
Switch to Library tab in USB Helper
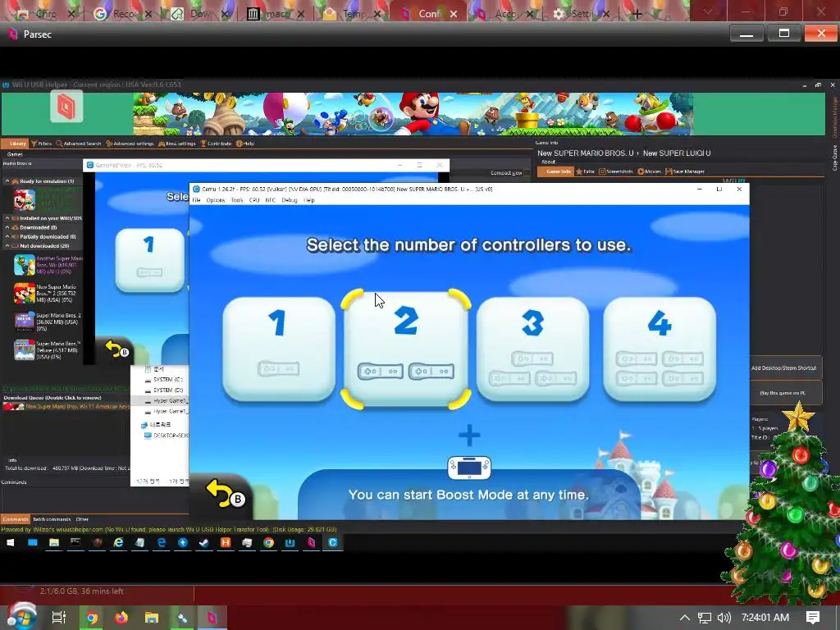coord(15,144)
